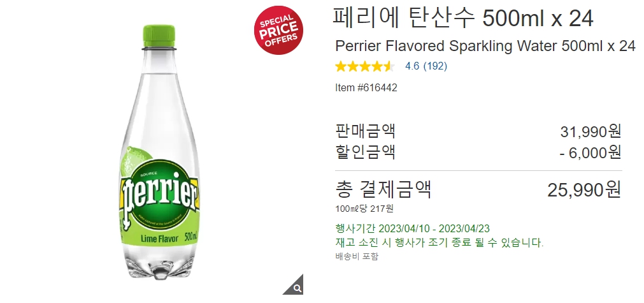
Task: Click the Perrier logo label on bottle
Action: pos(160,191)
